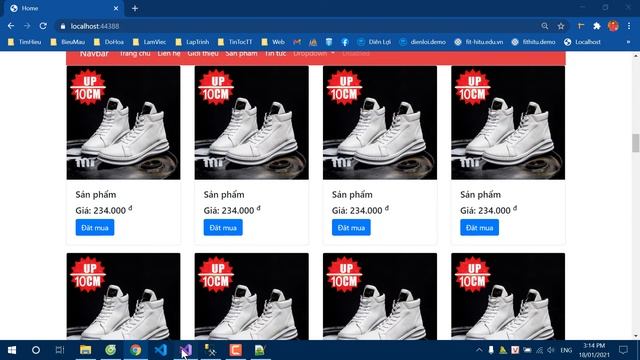This screenshot has width=640, height=360.
Task: Bookmark this page with the star icon
Action: 561,26
